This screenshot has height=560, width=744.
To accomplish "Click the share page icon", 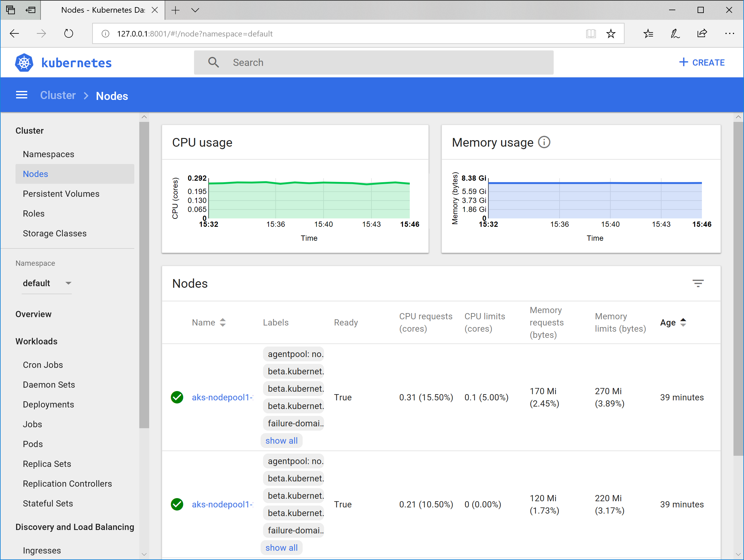I will (702, 34).
